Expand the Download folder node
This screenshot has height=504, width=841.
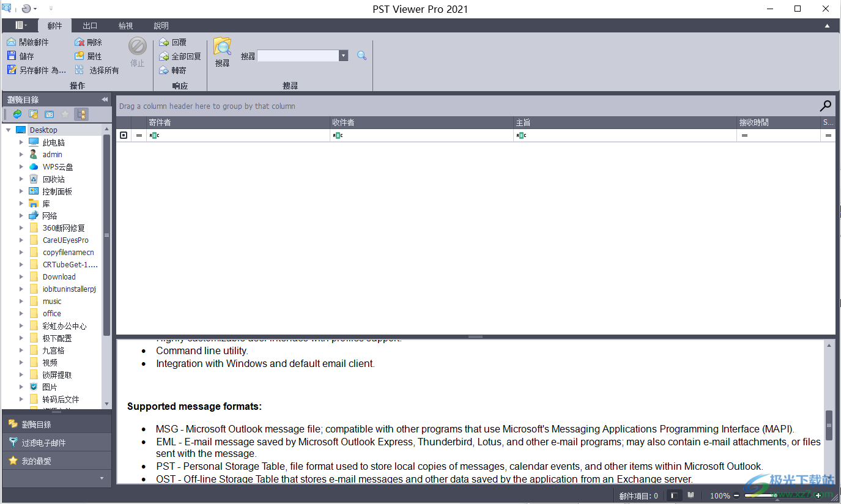tap(21, 276)
